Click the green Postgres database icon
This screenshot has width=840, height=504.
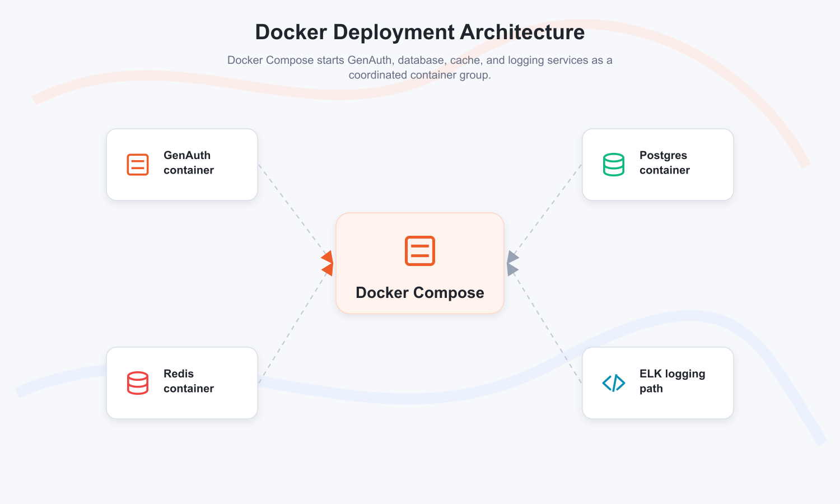614,165
